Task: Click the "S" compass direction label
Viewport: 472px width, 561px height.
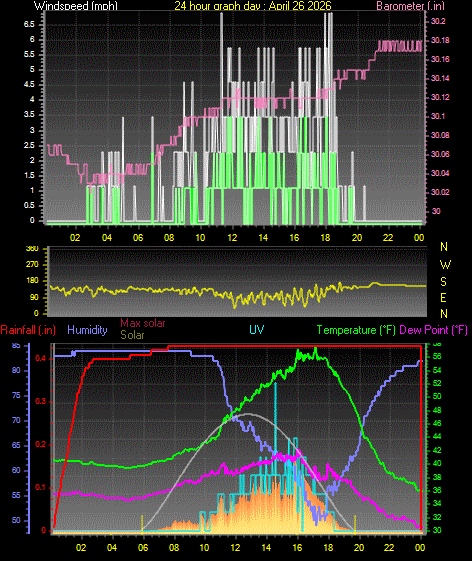Action: tap(443, 282)
